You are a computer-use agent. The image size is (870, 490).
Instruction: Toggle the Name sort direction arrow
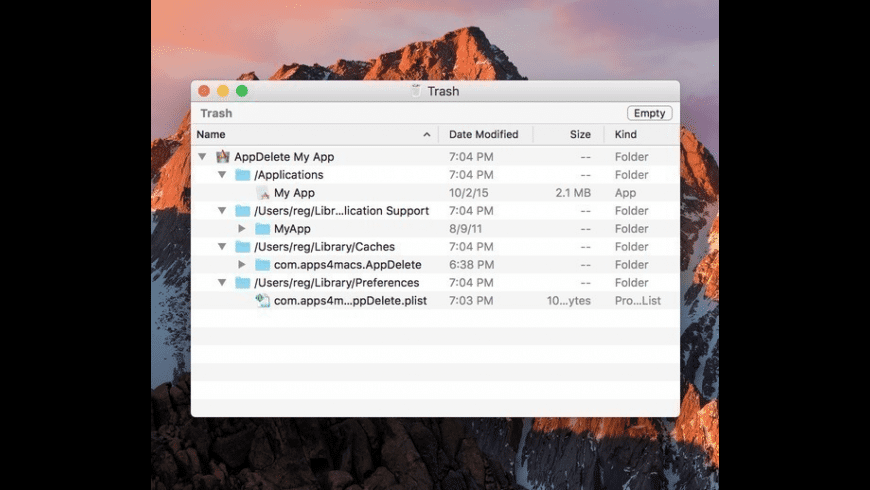[427, 134]
